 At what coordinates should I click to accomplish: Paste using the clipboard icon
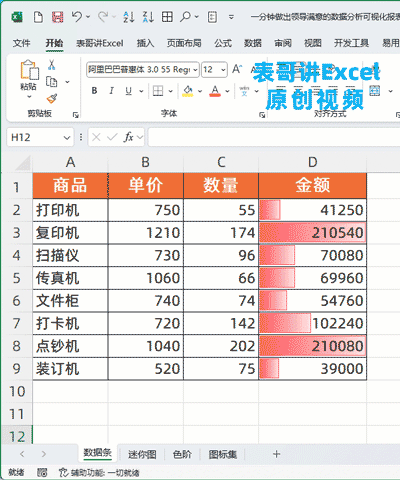(29, 71)
